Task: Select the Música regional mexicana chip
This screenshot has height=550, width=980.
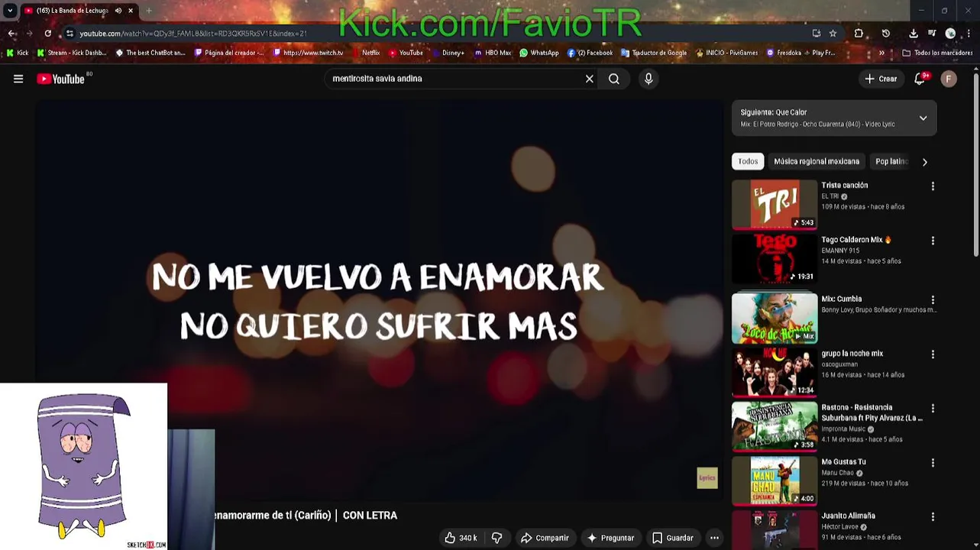Action: point(817,161)
